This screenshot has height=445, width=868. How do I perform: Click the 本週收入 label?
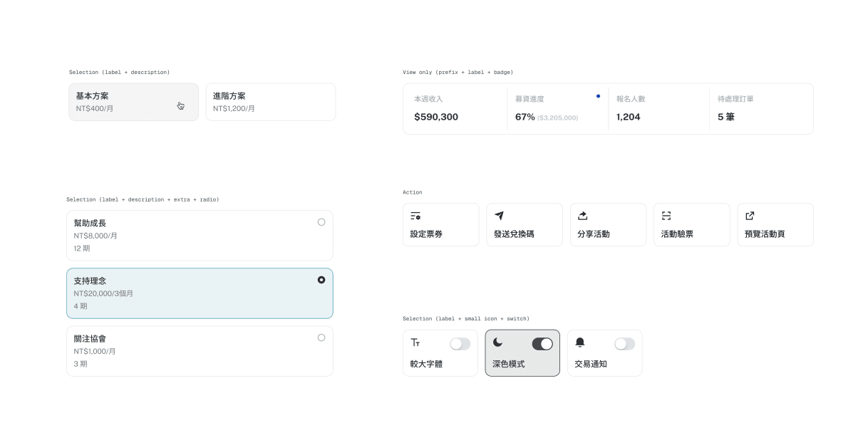[428, 99]
